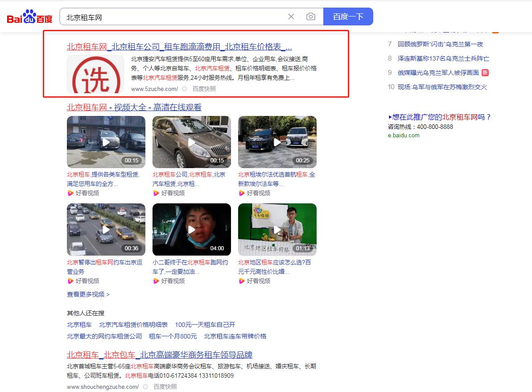532x392 pixels.
Task: Open www.shouchengzuche.com URL link
Action: click(x=103, y=387)
